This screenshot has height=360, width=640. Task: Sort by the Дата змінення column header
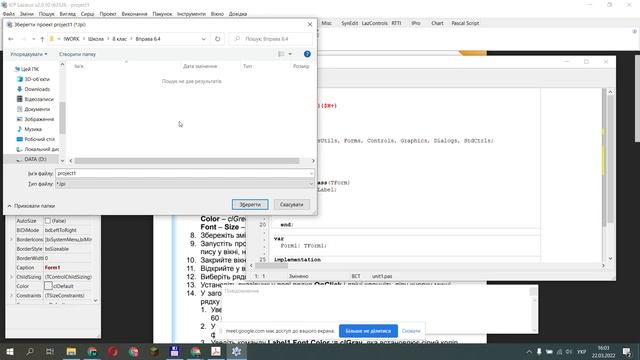[200, 66]
